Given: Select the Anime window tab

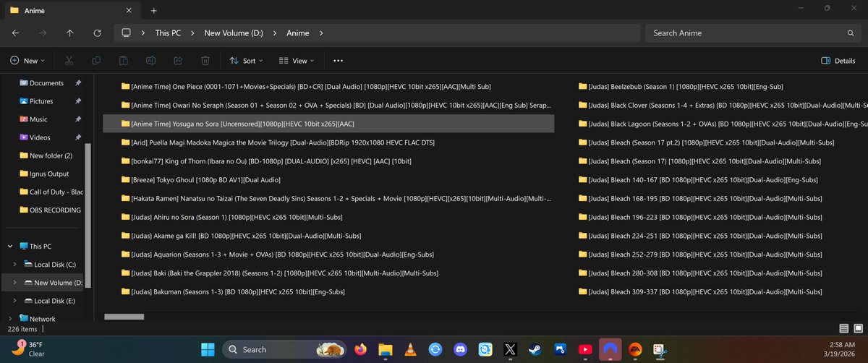Looking at the screenshot, I should [x=72, y=10].
